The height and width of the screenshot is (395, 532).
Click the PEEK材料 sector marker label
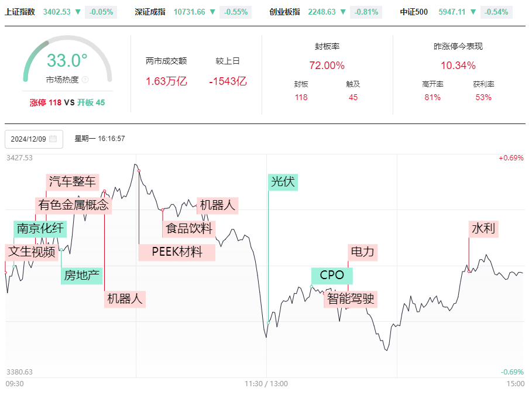(177, 252)
